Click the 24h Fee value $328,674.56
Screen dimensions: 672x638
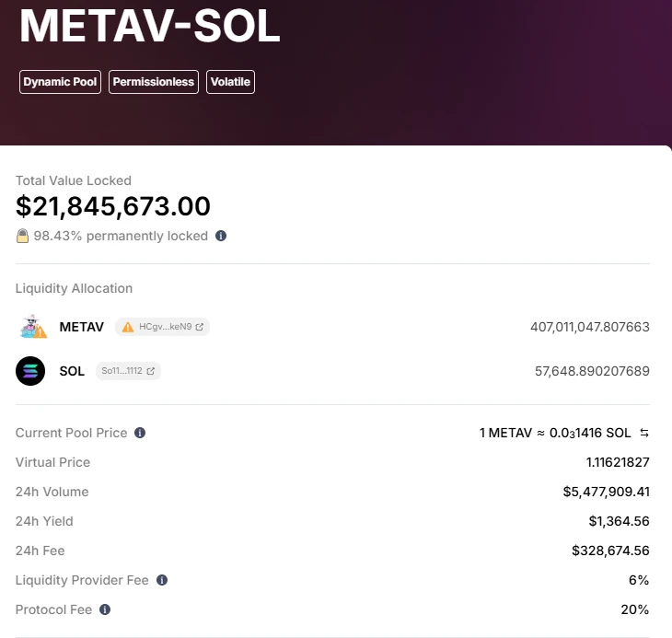610,551
